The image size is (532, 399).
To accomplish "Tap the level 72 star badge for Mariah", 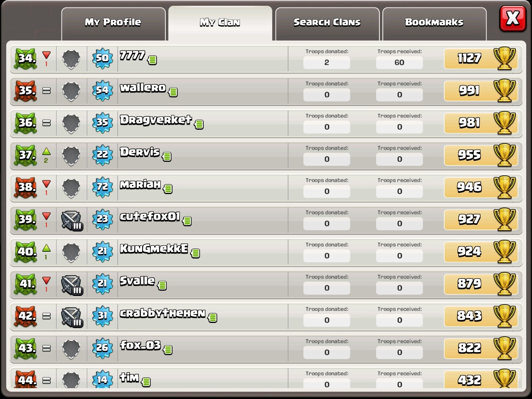I will 102,187.
